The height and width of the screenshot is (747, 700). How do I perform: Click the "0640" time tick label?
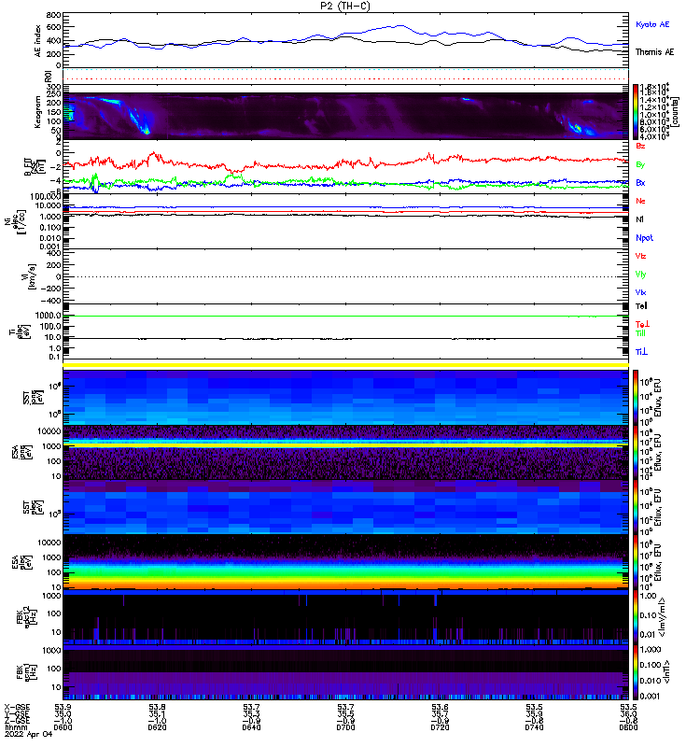click(x=251, y=727)
